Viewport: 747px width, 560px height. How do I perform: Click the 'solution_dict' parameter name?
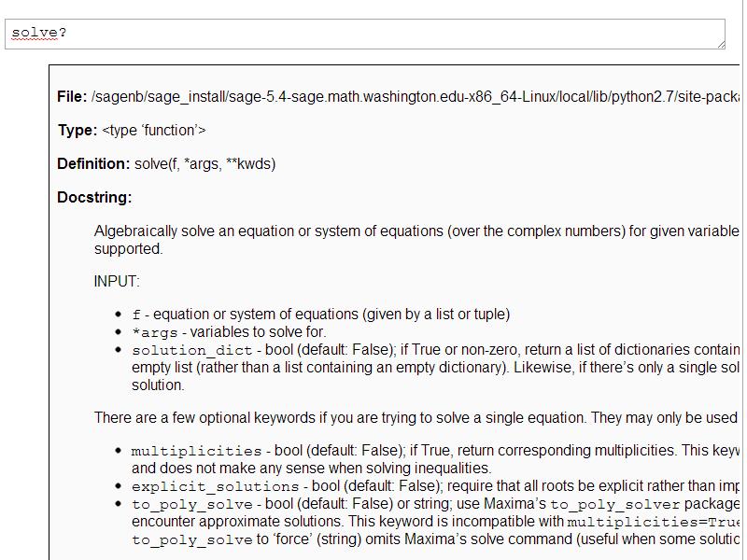191,351
